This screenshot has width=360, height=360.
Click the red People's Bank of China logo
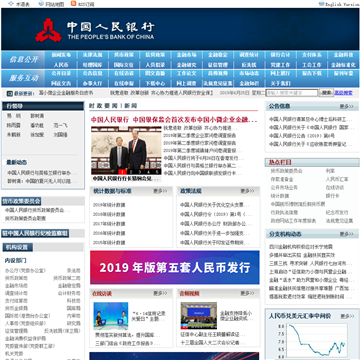pos(49,30)
